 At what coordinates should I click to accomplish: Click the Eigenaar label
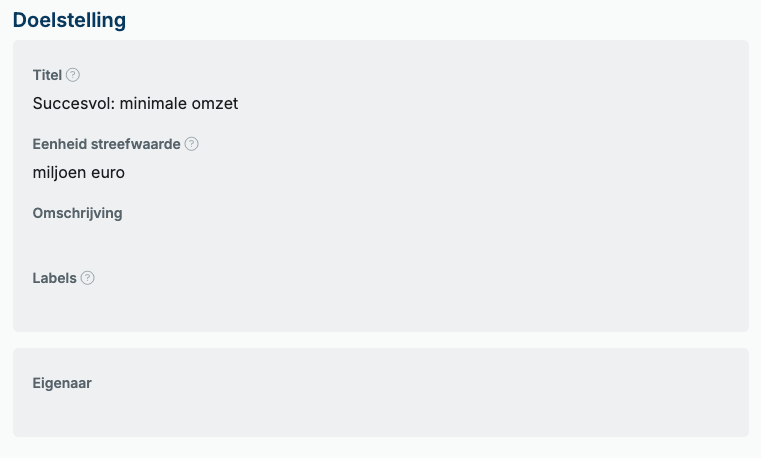click(x=62, y=383)
